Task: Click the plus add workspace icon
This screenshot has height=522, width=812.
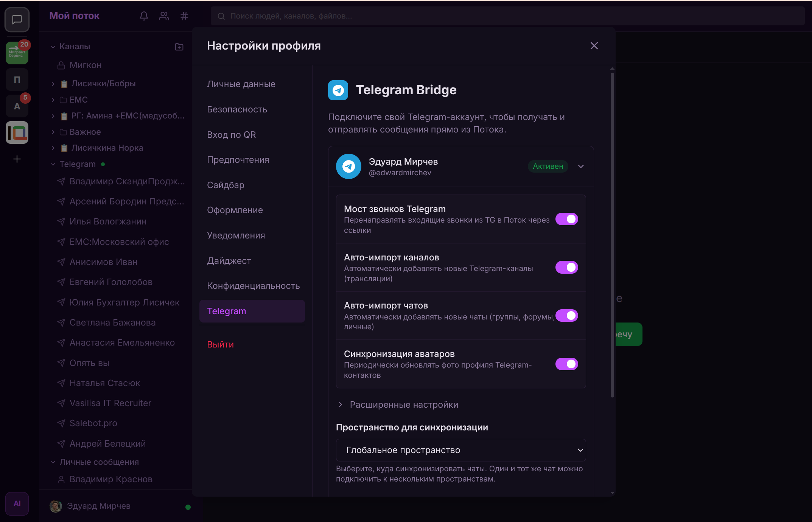Action: click(x=17, y=159)
